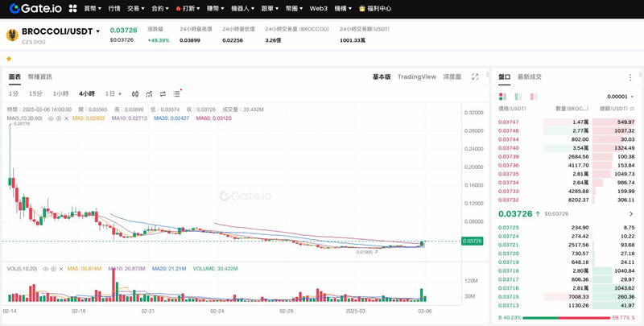Image resolution: width=644 pixels, height=326 pixels.
Task: Click the gift icon beside 福利中心
Action: coord(361,8)
